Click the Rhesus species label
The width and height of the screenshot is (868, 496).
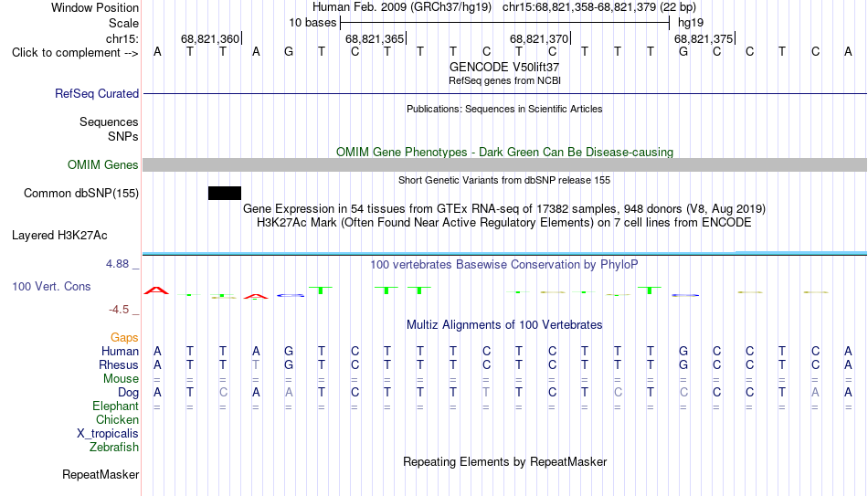pos(119,365)
